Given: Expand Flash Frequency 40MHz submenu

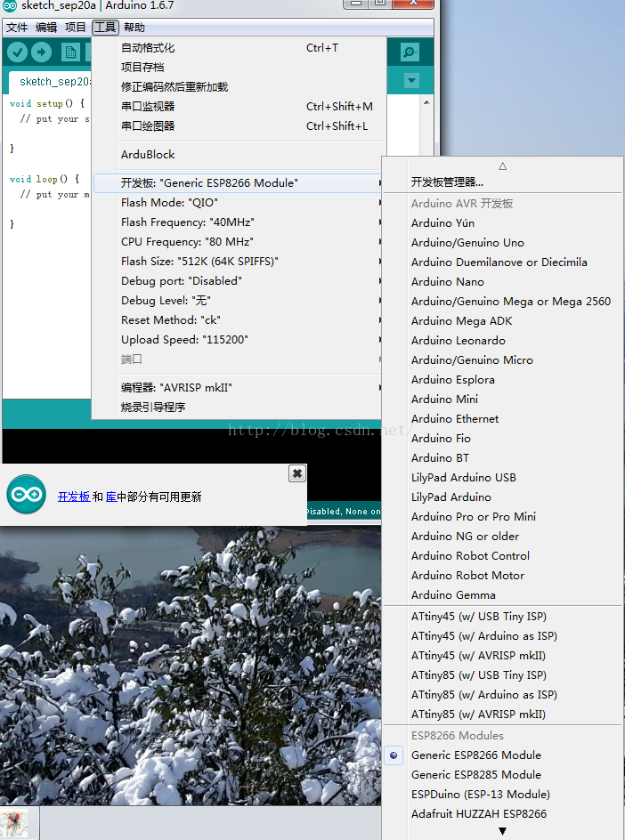Looking at the screenshot, I should (x=239, y=222).
